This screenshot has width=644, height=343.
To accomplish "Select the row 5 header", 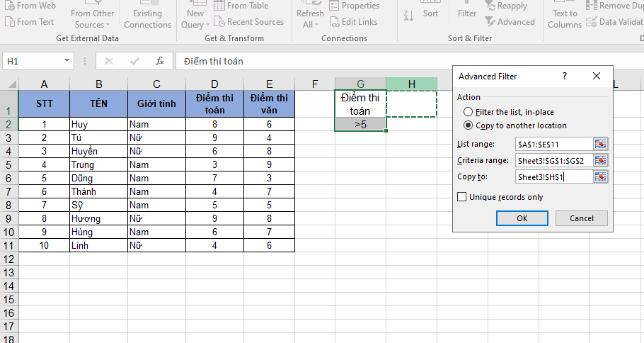I will point(9,165).
